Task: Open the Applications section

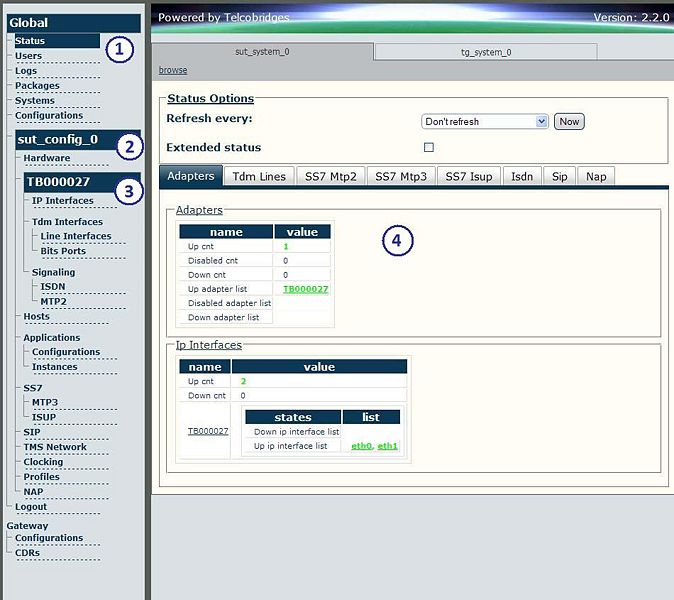Action: click(52, 337)
